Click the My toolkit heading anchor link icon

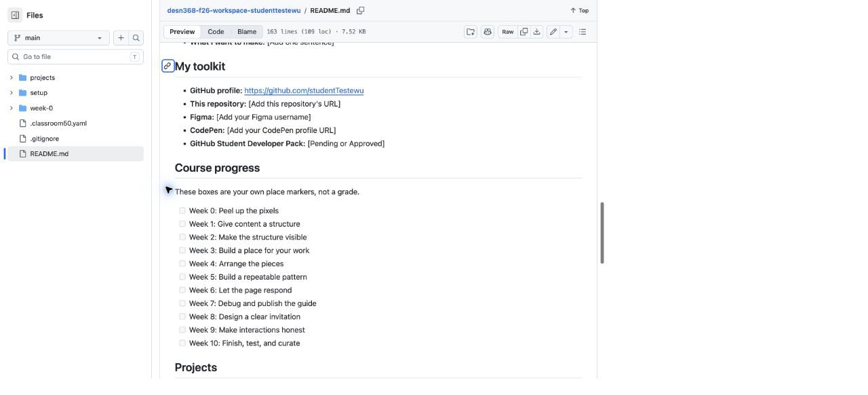[167, 66]
